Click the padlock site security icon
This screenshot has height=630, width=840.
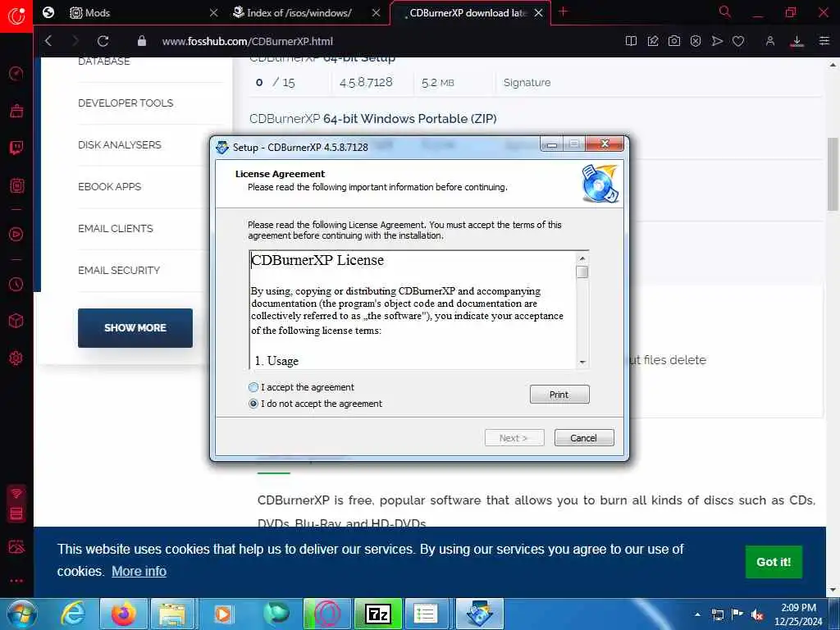point(141,41)
